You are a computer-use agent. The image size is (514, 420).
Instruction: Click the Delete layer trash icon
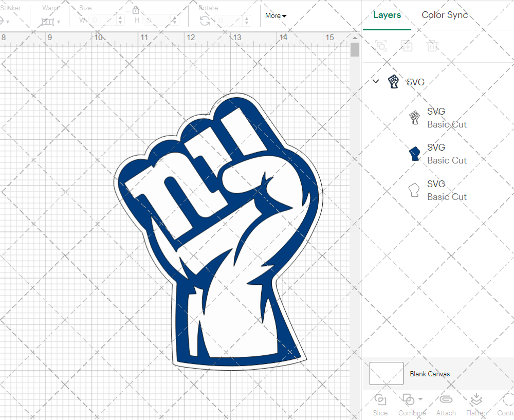pyautogui.click(x=432, y=46)
